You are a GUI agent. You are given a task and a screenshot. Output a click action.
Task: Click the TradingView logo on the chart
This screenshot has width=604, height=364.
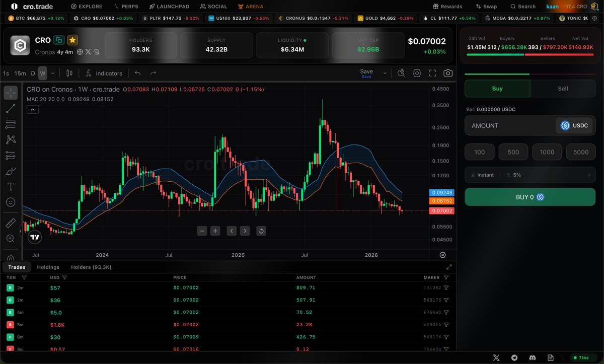coord(35,237)
